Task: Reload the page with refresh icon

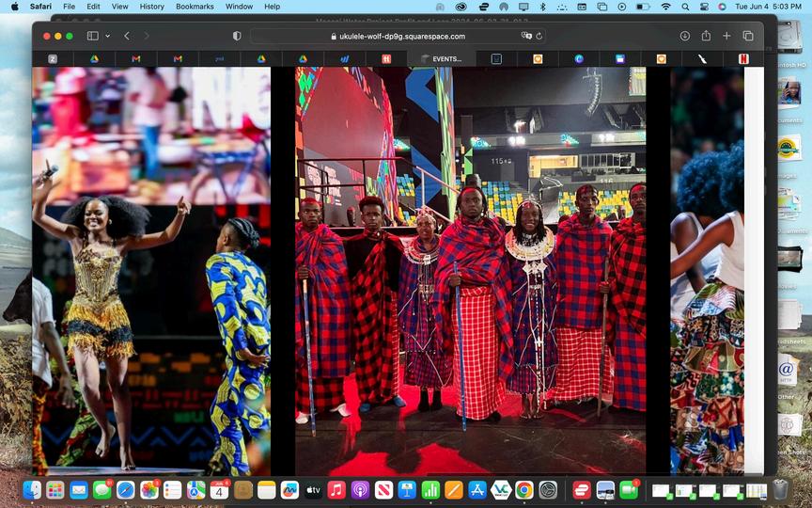Action: 539,36
